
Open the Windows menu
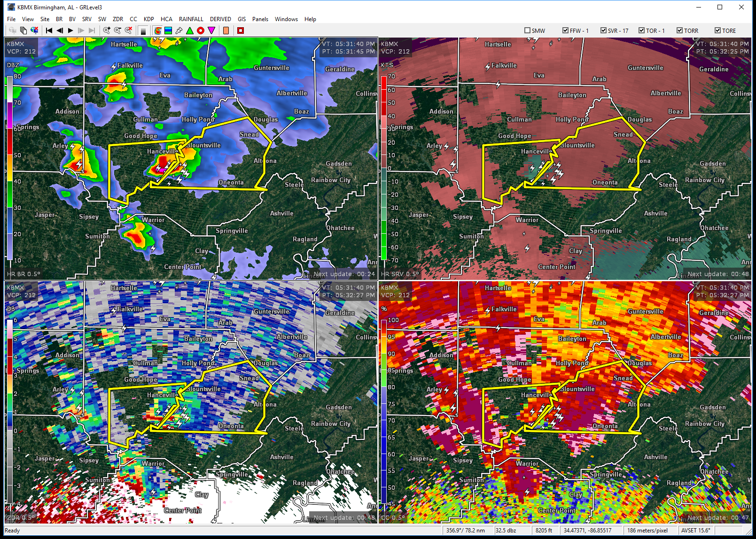pos(286,19)
